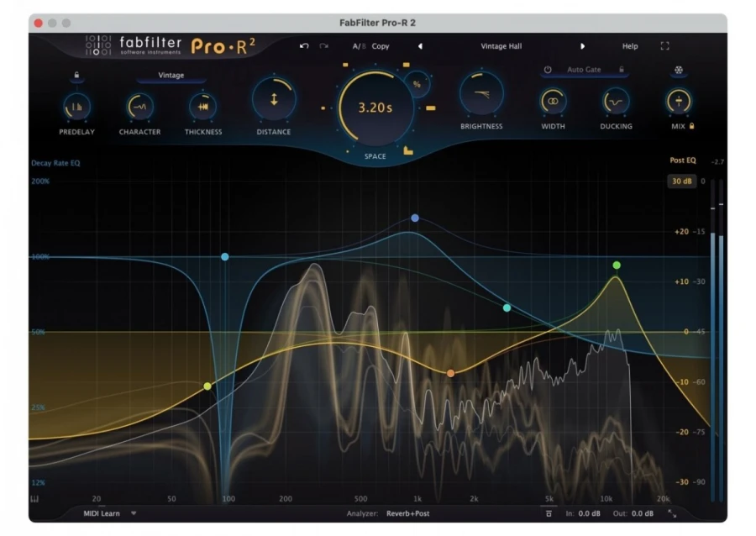This screenshot has height=536, width=756.
Task: Toggle the predelay lock icon
Action: [76, 76]
